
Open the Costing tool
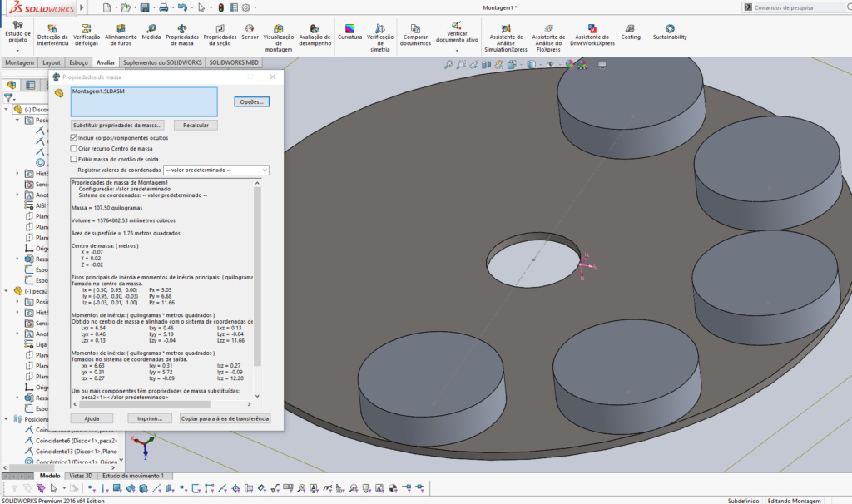tap(631, 32)
